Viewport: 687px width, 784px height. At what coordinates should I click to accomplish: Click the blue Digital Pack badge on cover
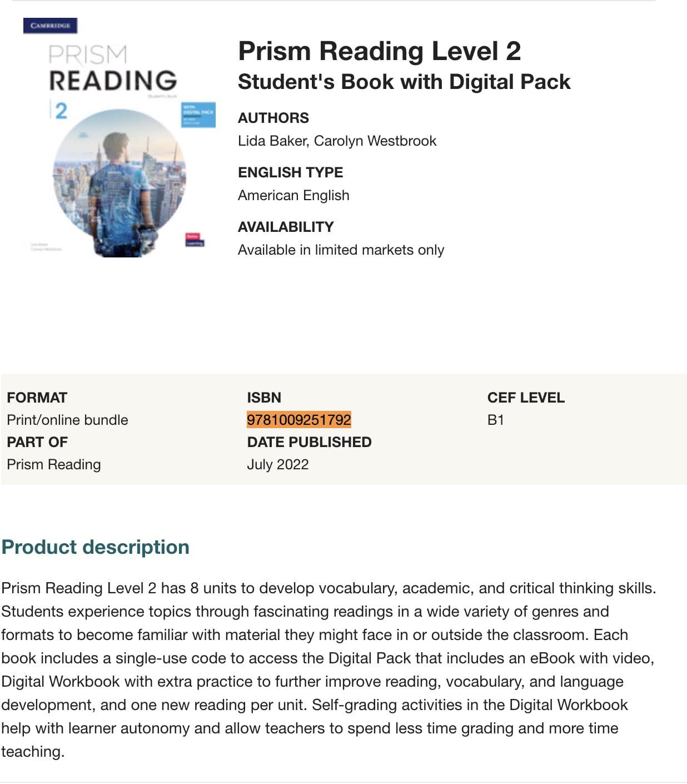[x=198, y=115]
